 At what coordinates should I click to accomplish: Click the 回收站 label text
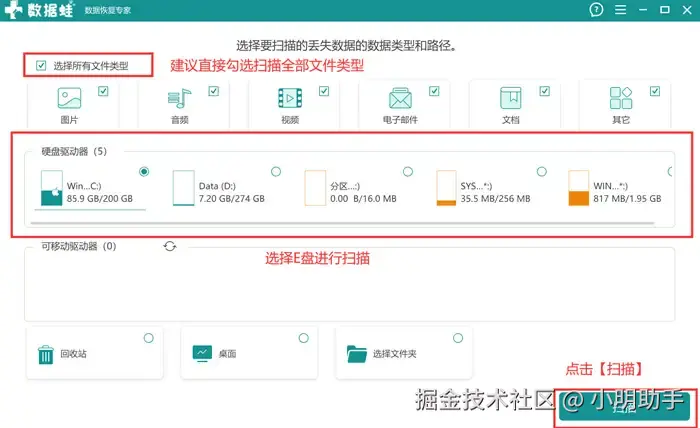(74, 354)
